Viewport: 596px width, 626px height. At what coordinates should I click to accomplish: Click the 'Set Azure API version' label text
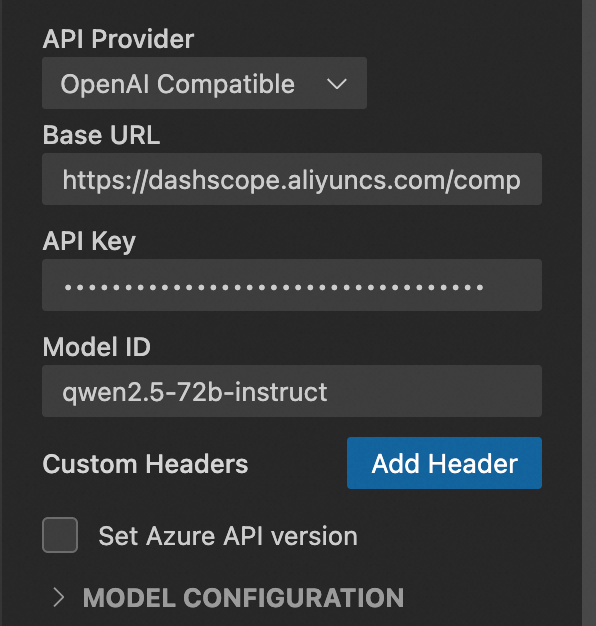(228, 536)
